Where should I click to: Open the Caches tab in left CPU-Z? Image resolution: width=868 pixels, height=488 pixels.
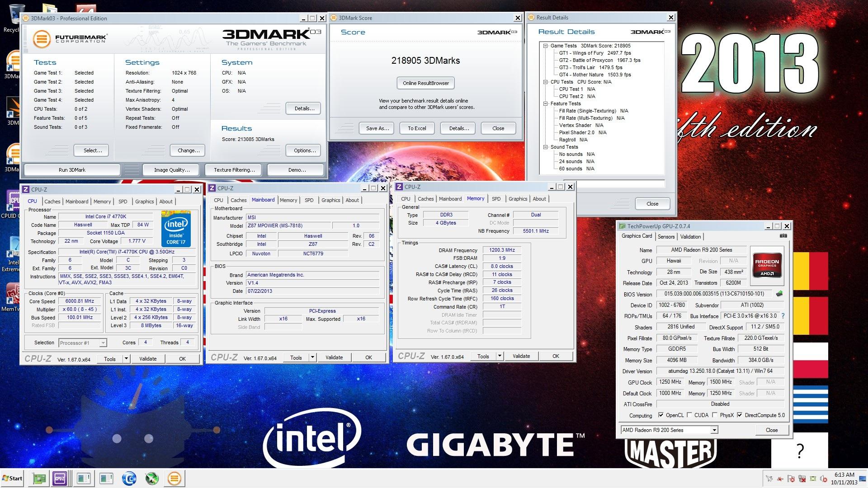(x=52, y=202)
